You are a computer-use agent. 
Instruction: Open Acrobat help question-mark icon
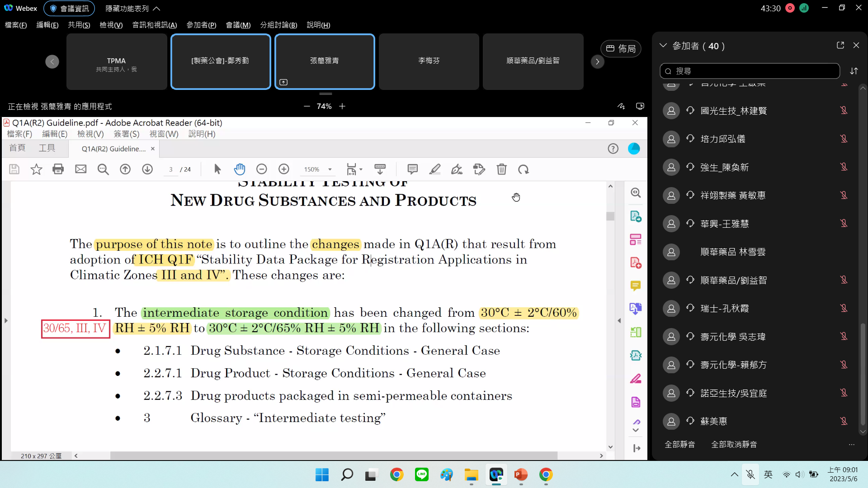[613, 149]
